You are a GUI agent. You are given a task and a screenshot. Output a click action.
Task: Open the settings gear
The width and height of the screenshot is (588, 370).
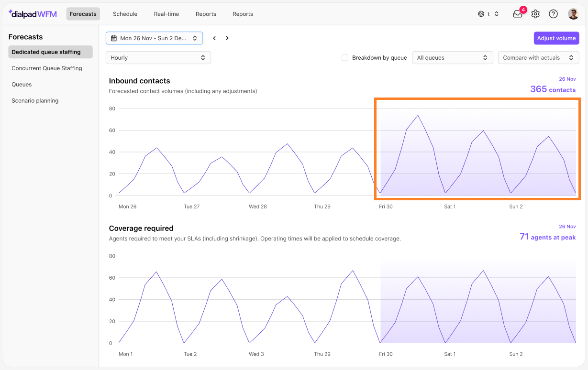pyautogui.click(x=535, y=14)
